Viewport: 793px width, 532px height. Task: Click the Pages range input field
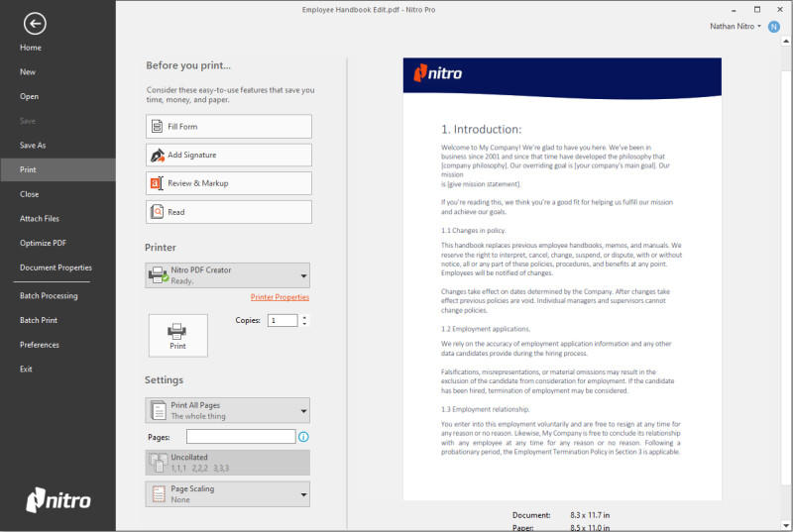241,437
